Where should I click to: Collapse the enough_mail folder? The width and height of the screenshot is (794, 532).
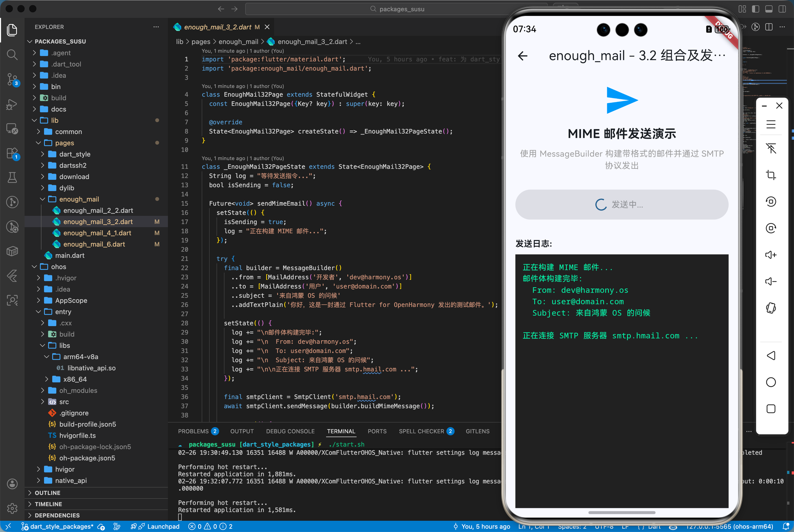point(79,199)
